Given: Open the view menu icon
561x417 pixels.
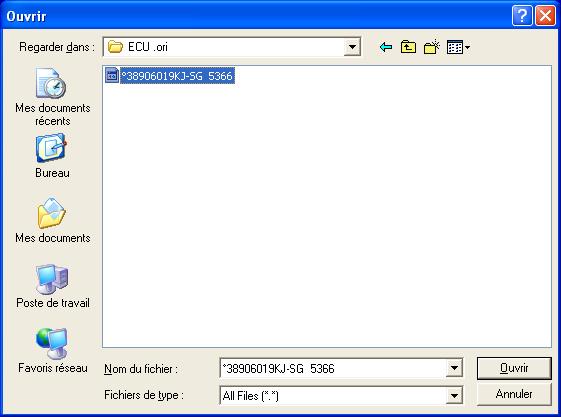Looking at the screenshot, I should 458,47.
